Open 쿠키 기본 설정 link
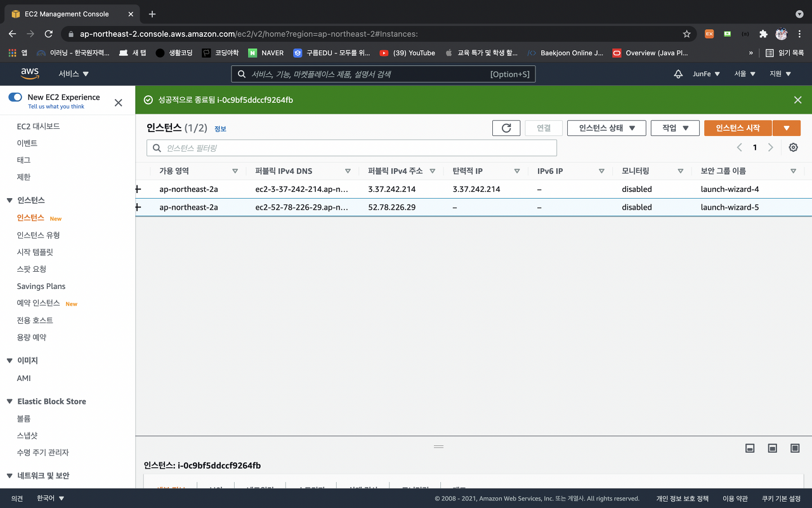The width and height of the screenshot is (812, 508). click(x=781, y=498)
